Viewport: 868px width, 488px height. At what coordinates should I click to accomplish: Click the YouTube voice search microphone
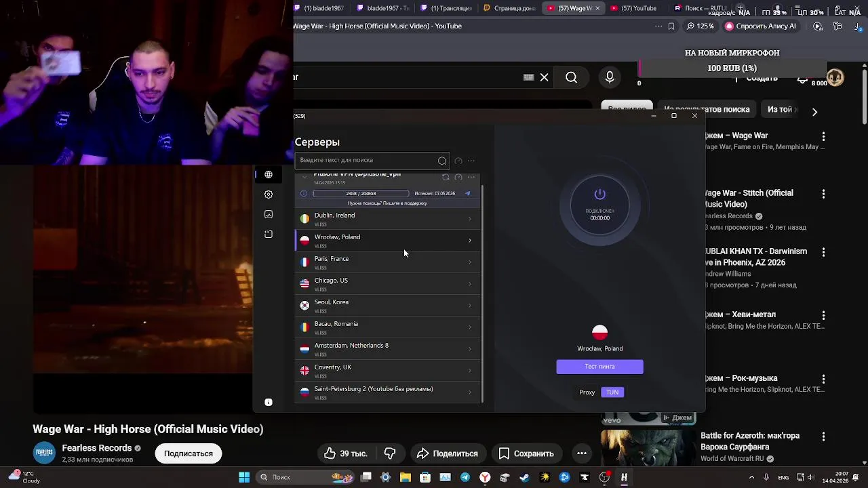(610, 77)
